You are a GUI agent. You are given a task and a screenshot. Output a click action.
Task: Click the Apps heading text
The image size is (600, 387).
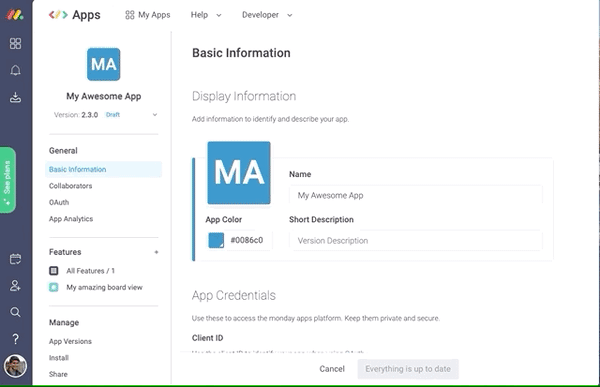pos(86,15)
